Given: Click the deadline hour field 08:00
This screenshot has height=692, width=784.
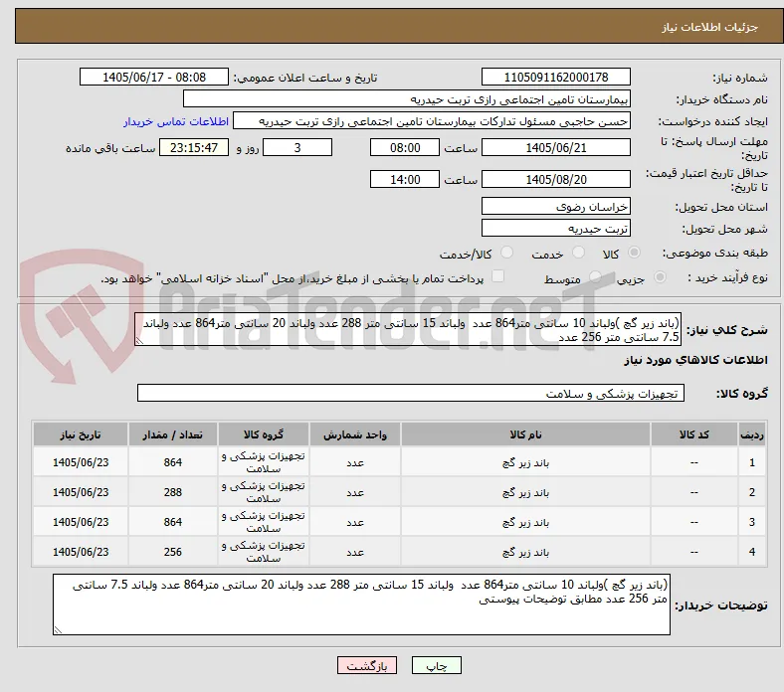Looking at the screenshot, I should point(405,147).
